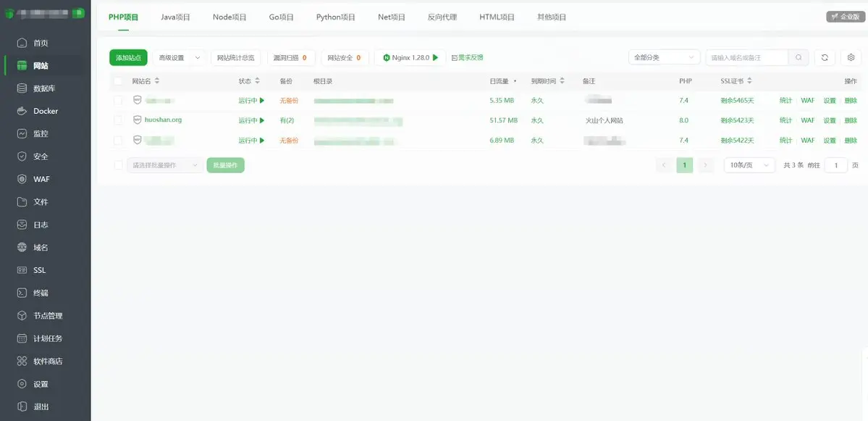Click the WAF shield icon beside huoshan.org

pyautogui.click(x=138, y=120)
